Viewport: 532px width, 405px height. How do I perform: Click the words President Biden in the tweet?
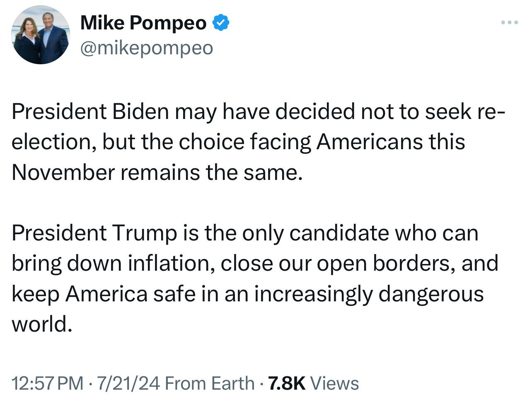(x=90, y=112)
